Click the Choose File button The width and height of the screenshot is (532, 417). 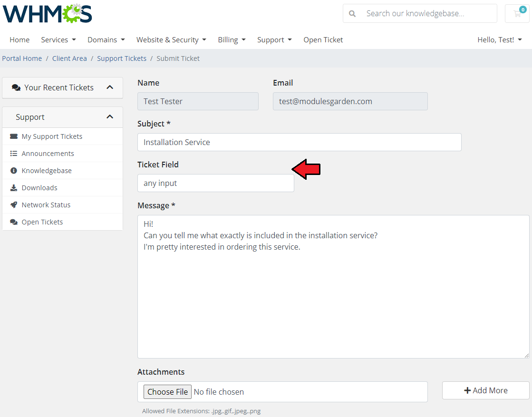pyautogui.click(x=168, y=392)
